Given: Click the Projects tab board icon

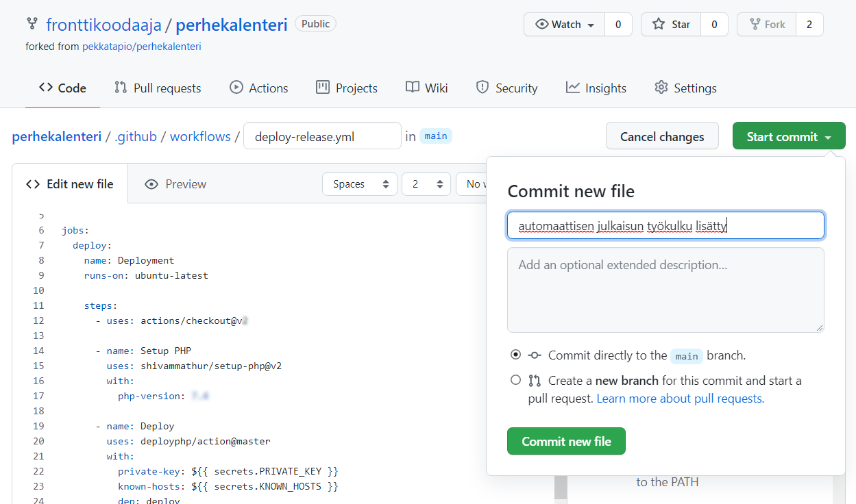Looking at the screenshot, I should point(322,87).
